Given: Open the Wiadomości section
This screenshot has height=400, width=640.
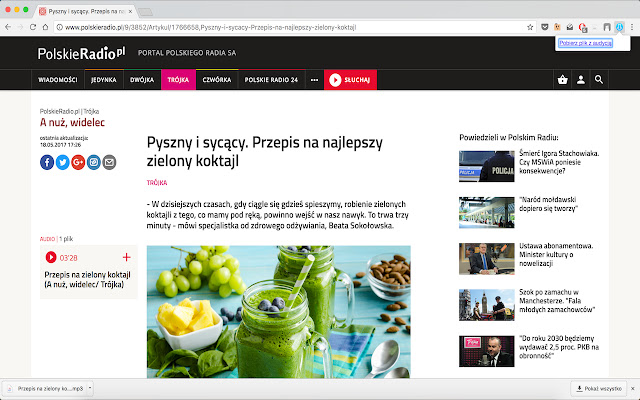Looking at the screenshot, I should pos(58,80).
